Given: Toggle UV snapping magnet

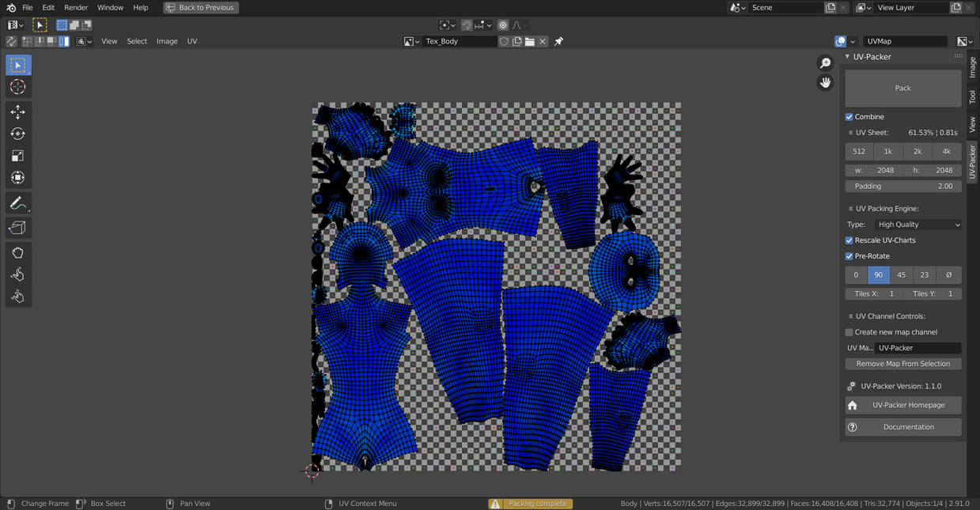Looking at the screenshot, I should [x=467, y=25].
